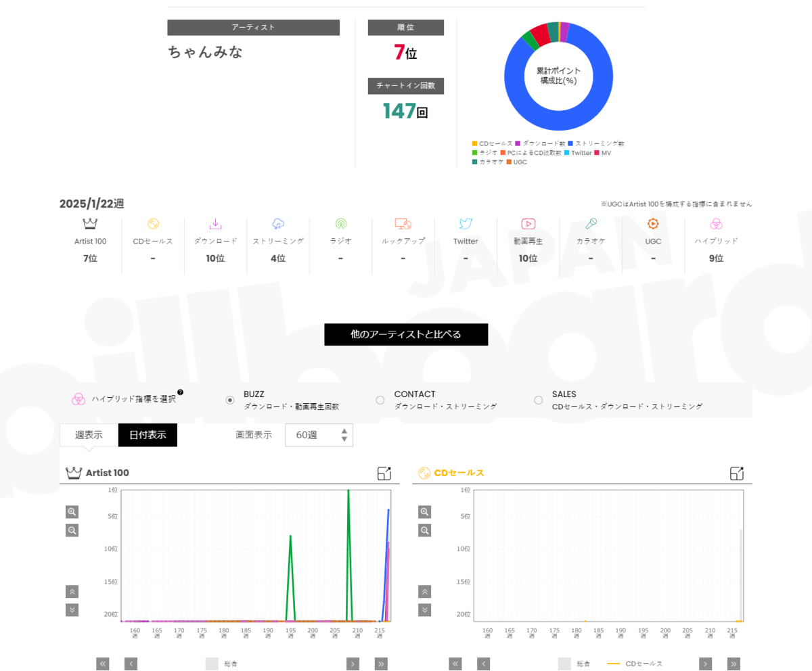Viewport: 812px width, 671px height.
Task: Toggle CDセールス line series in chart legend
Action: point(635,664)
